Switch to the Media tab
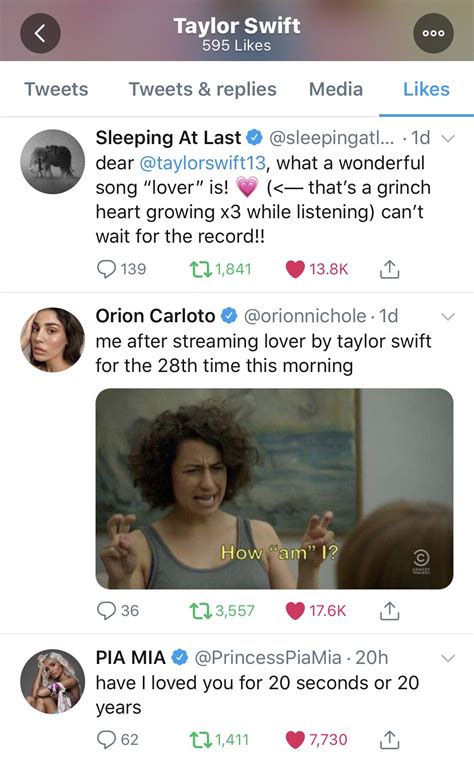Image resolution: width=474 pixels, height=760 pixels. click(336, 89)
